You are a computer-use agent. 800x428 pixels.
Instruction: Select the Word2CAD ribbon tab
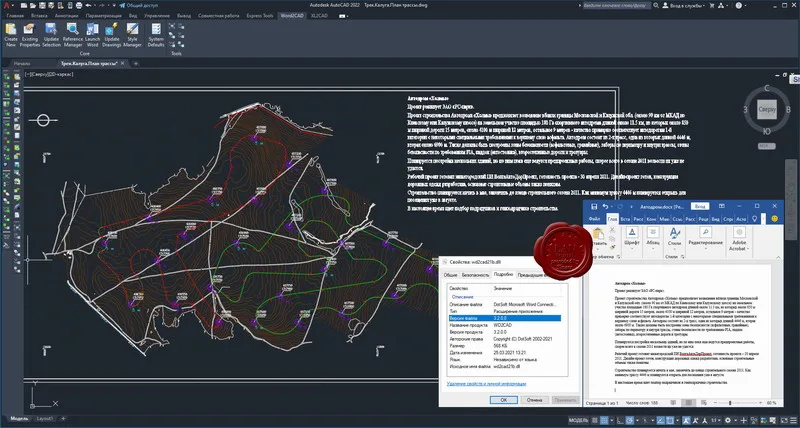tap(292, 16)
